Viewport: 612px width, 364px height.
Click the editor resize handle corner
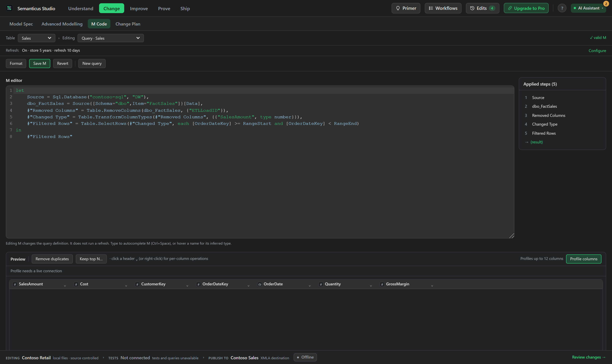click(512, 236)
